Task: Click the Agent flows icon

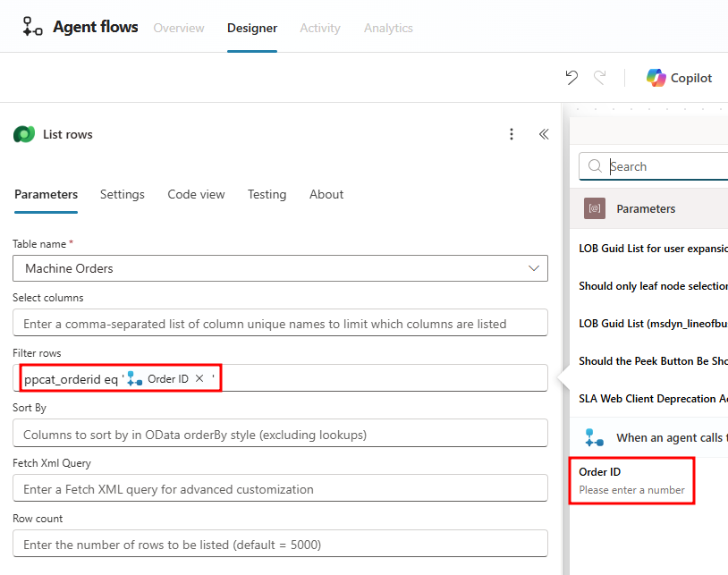Action: pos(32,27)
